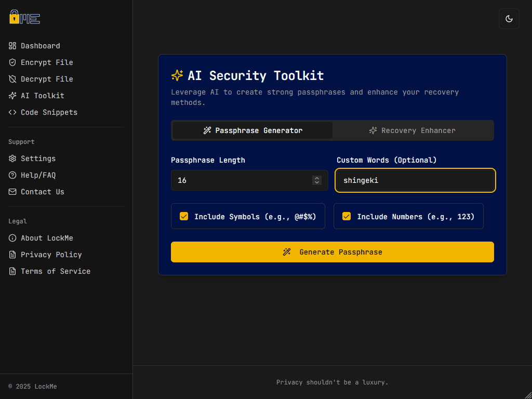This screenshot has width=532, height=399.
Task: Click the Passphrase Length field
Action: [249, 180]
